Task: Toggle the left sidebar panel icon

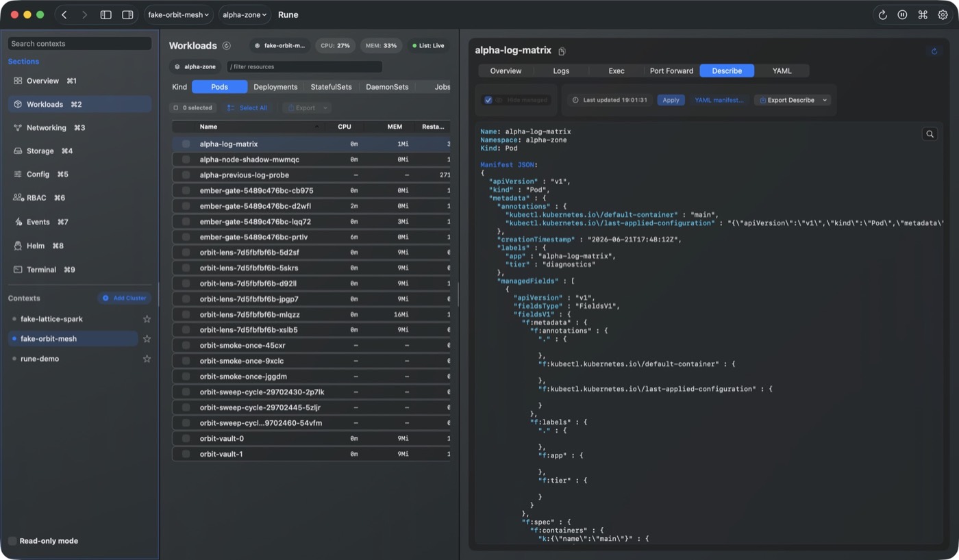Action: click(x=106, y=14)
